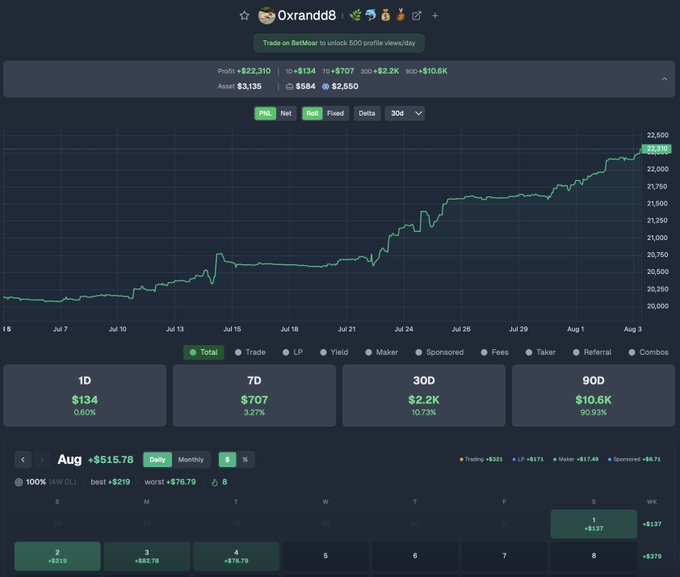The height and width of the screenshot is (577, 680).
Task: Show calendar values in dollars
Action: click(x=227, y=459)
